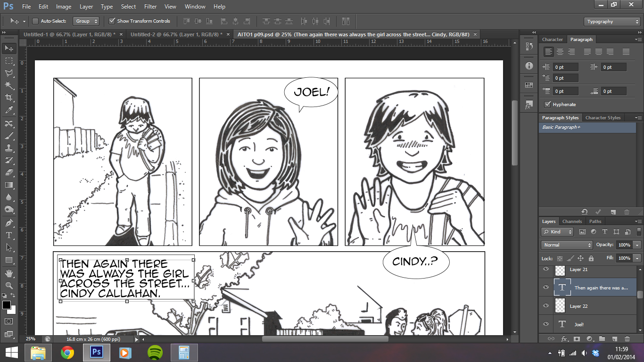644x362 pixels.
Task: Pick the Hand tool
Action: pyautogui.click(x=8, y=273)
